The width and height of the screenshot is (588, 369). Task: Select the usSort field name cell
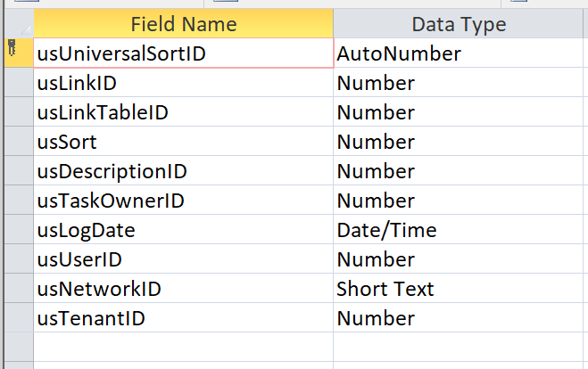point(184,141)
